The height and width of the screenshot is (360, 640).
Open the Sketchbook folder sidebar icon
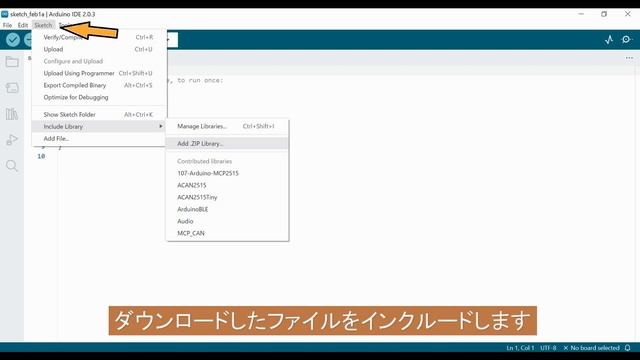(x=12, y=62)
